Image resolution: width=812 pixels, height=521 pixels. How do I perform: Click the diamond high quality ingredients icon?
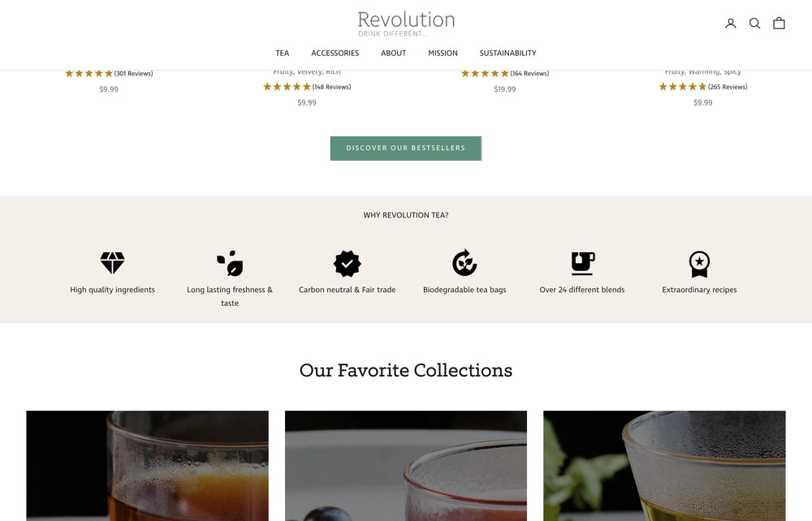pyautogui.click(x=112, y=263)
